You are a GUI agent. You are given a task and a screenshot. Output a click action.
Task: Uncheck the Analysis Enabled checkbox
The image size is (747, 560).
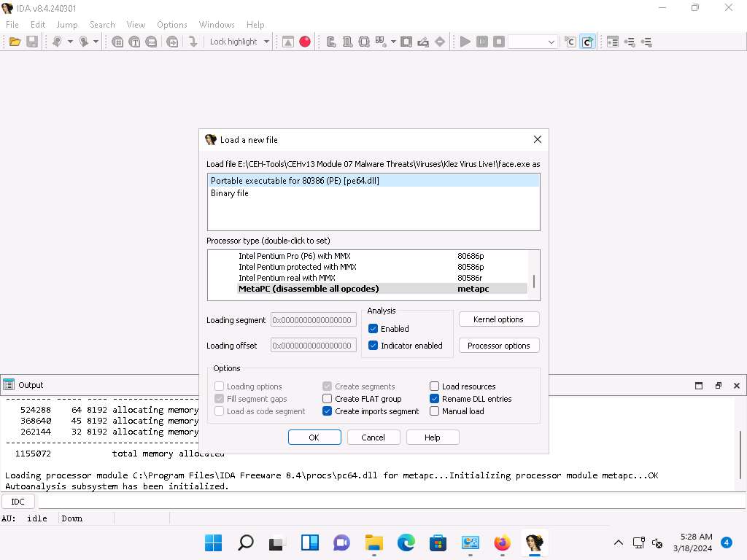tap(373, 329)
